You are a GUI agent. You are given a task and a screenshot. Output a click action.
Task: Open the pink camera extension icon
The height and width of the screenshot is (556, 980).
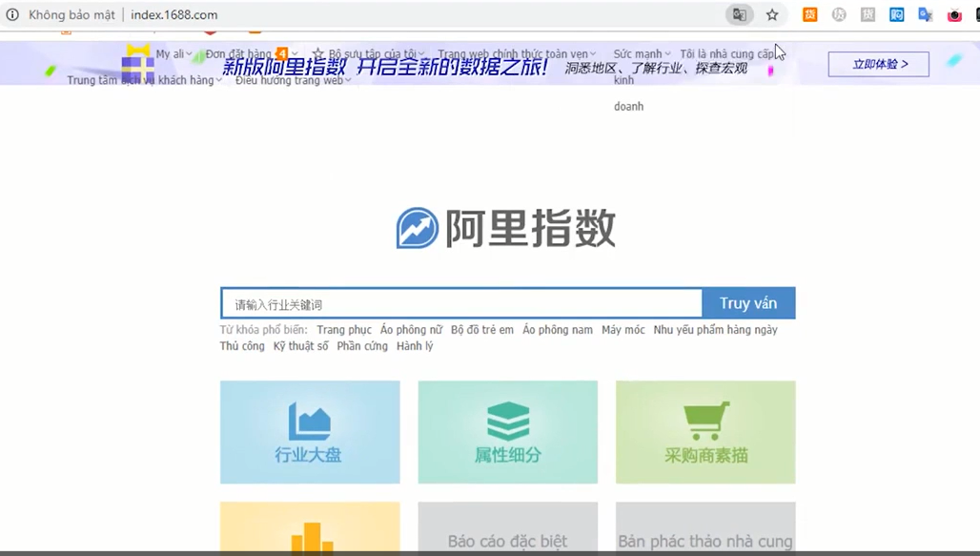(x=954, y=15)
